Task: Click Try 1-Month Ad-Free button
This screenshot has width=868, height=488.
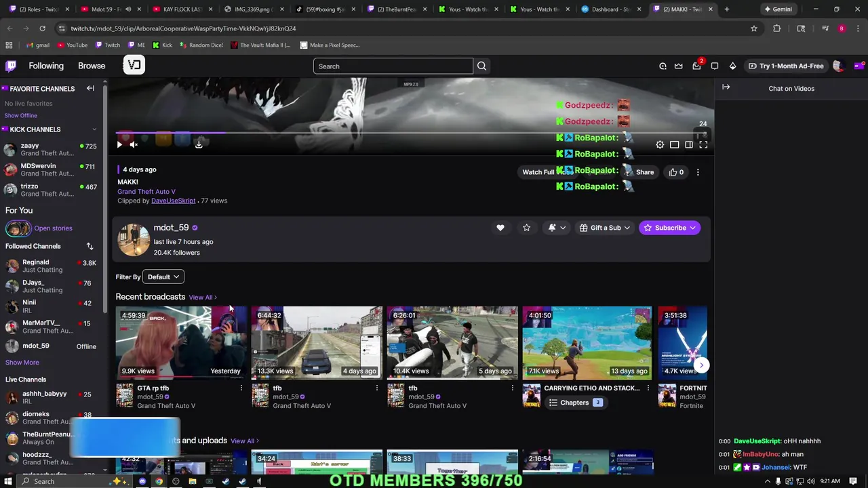Action: [785, 66]
